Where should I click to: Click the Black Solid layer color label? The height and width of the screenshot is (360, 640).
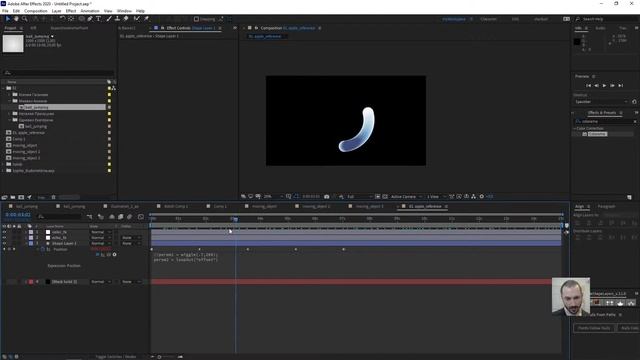point(31,282)
